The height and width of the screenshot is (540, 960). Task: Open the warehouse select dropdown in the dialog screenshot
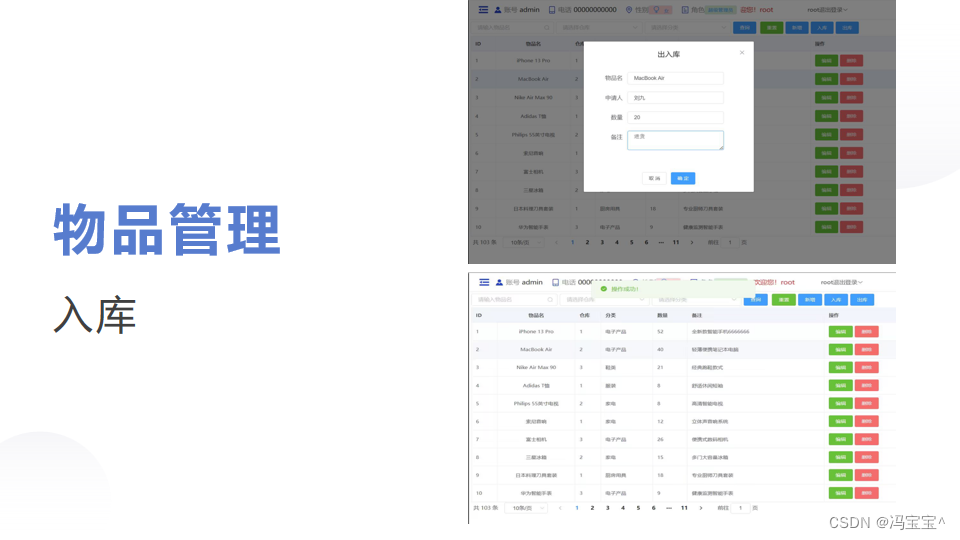pyautogui.click(x=599, y=28)
